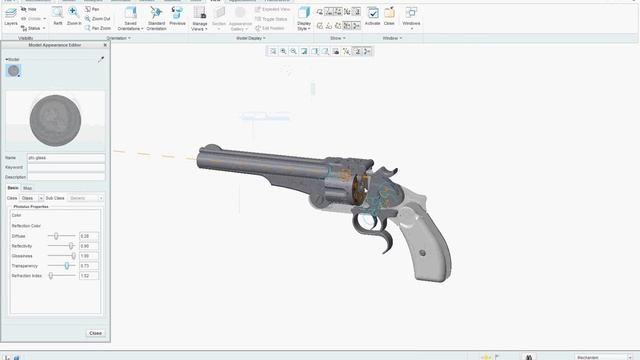Close the Model Appearance Editor with X
Screen dimensions: 640x360
(105, 45)
